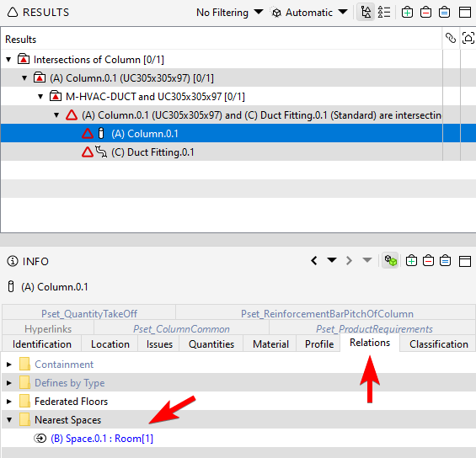
Task: Collapse the Intersections of Column node
Action: [8, 60]
